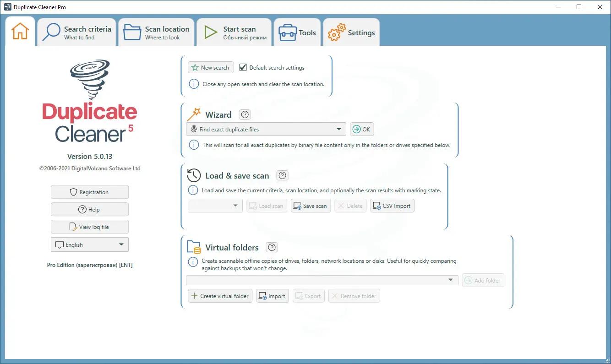Click the CSV Import button
This screenshot has height=364, width=611.
392,206
